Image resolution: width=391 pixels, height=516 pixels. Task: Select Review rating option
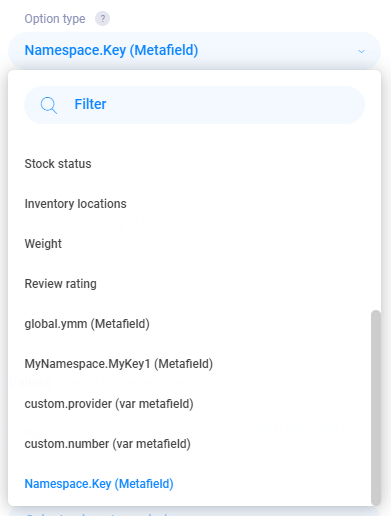tap(190, 284)
